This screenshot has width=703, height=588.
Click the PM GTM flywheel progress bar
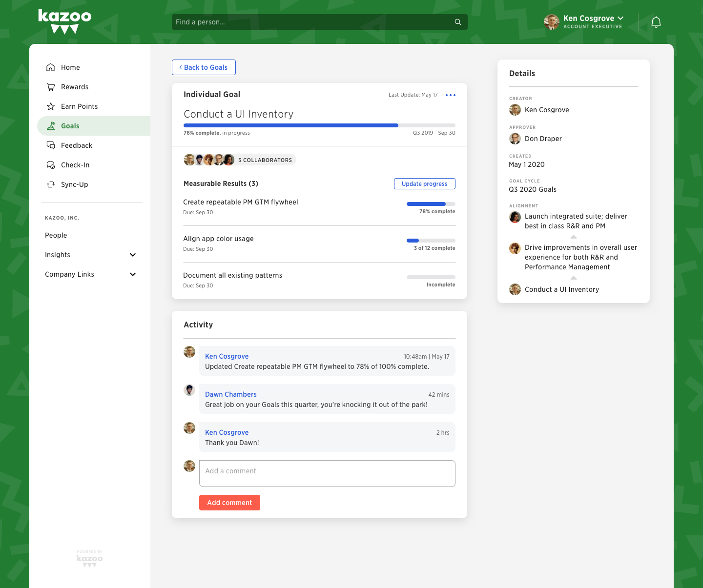(x=431, y=204)
